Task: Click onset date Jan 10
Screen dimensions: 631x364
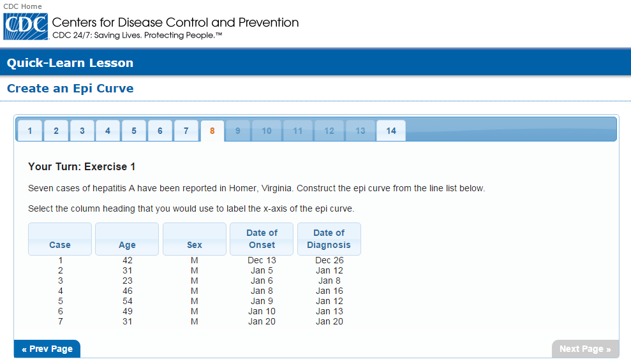Action: coord(262,311)
